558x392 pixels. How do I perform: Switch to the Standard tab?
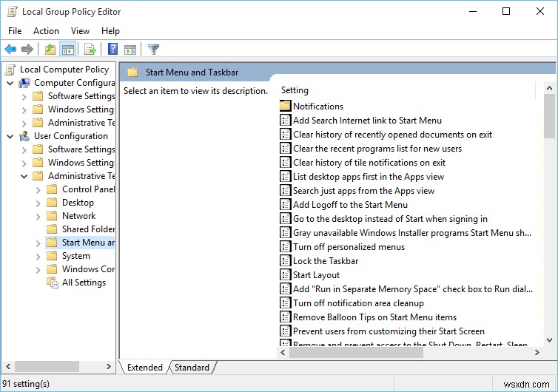click(x=192, y=368)
